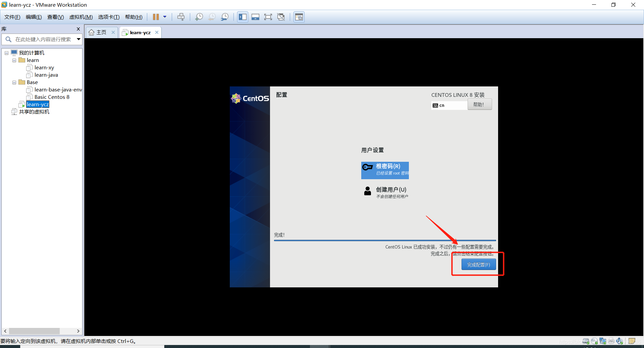Select 我的计算机 in the library tree

click(x=32, y=53)
